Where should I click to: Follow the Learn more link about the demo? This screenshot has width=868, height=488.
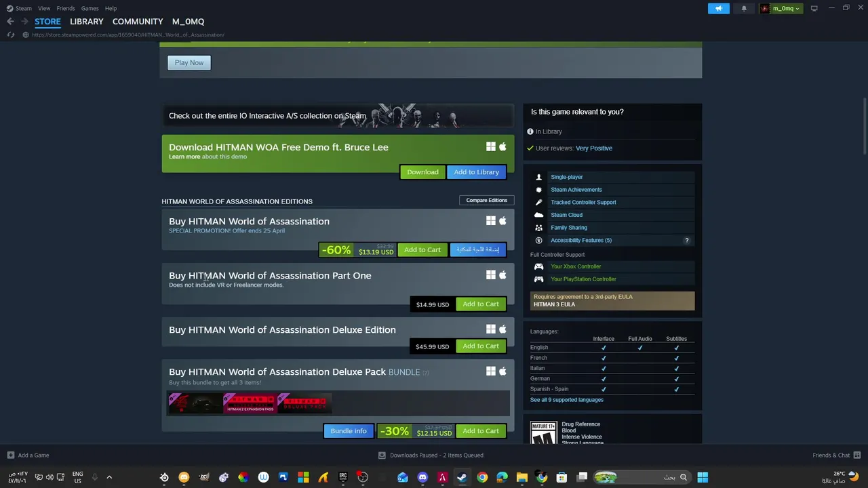coord(184,157)
